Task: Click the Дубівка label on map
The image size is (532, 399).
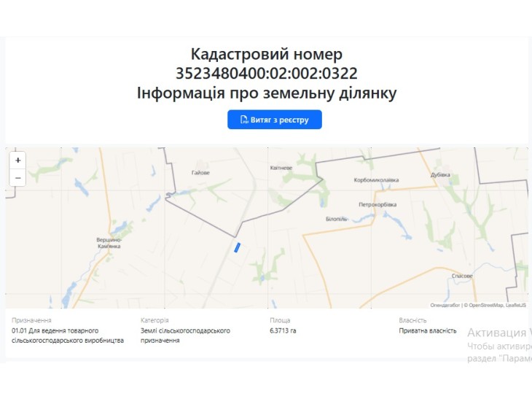Action: click(x=440, y=174)
